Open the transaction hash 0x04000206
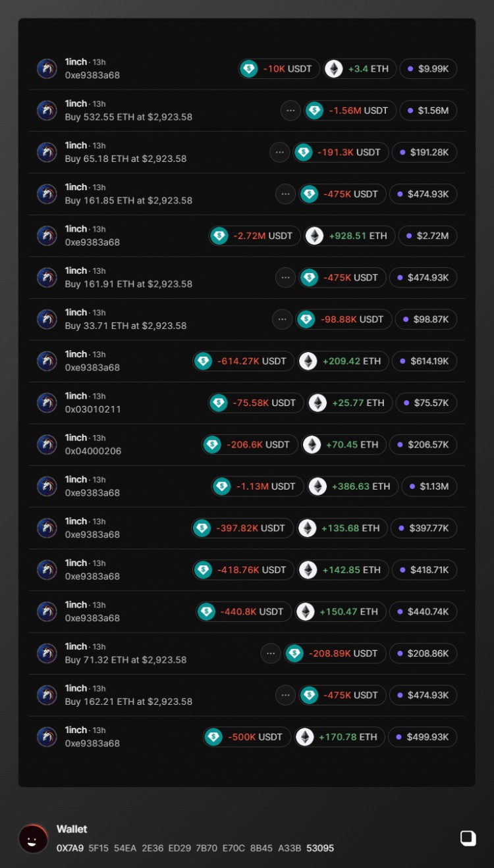 [x=93, y=451]
